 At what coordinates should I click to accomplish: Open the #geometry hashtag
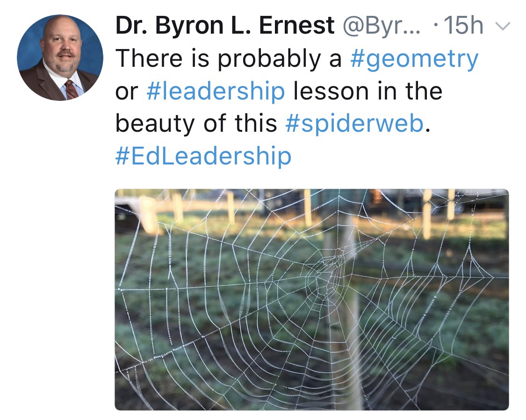point(414,59)
